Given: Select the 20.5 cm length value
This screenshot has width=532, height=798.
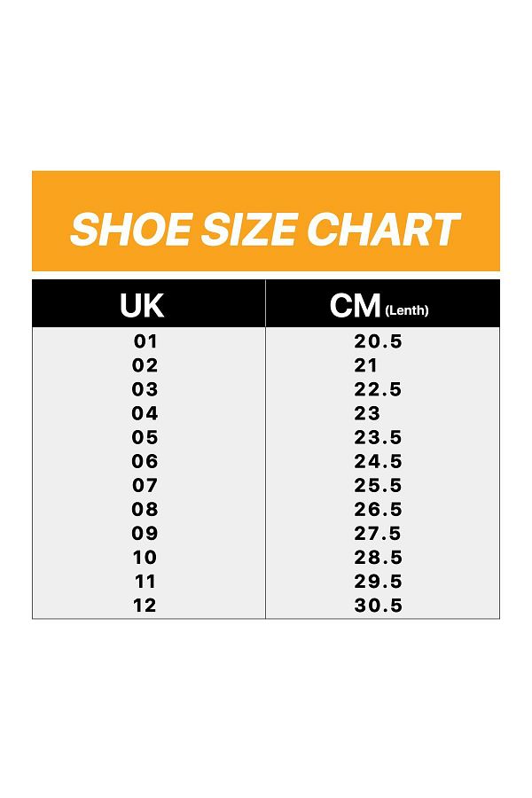Looking at the screenshot, I should 379,341.
